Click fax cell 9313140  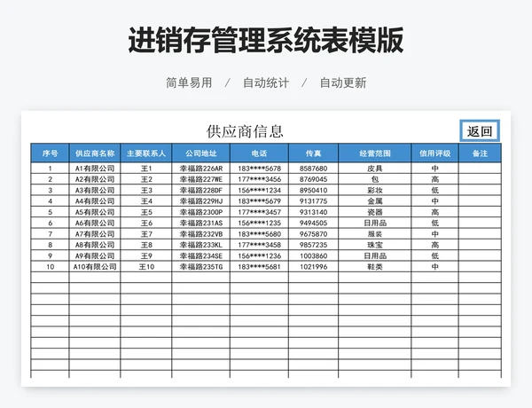[313, 212]
